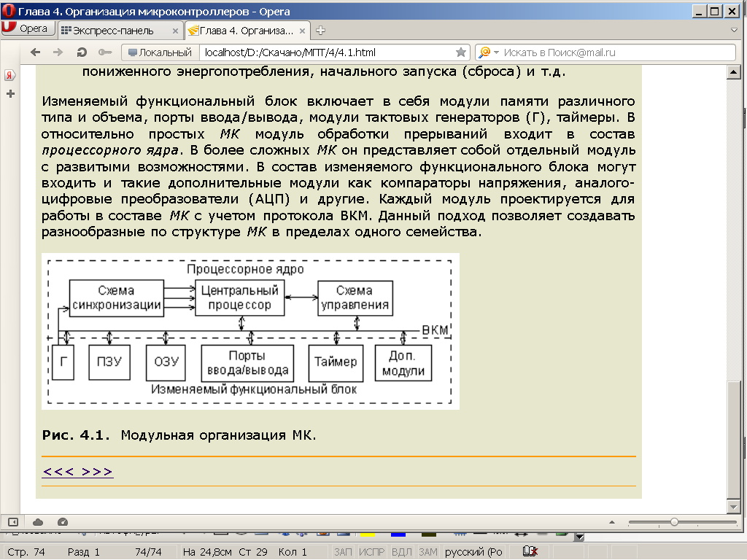Click the page scrollbar down arrow

tap(734, 507)
